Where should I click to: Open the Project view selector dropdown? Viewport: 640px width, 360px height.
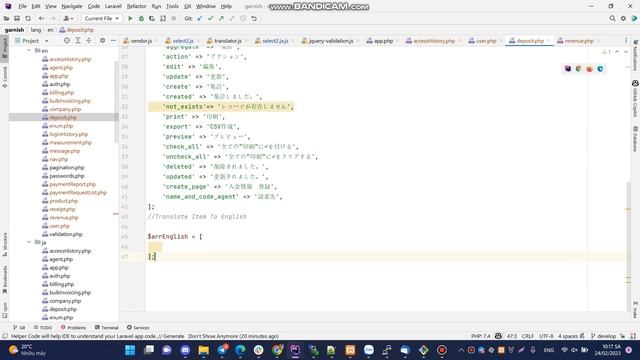(x=31, y=41)
